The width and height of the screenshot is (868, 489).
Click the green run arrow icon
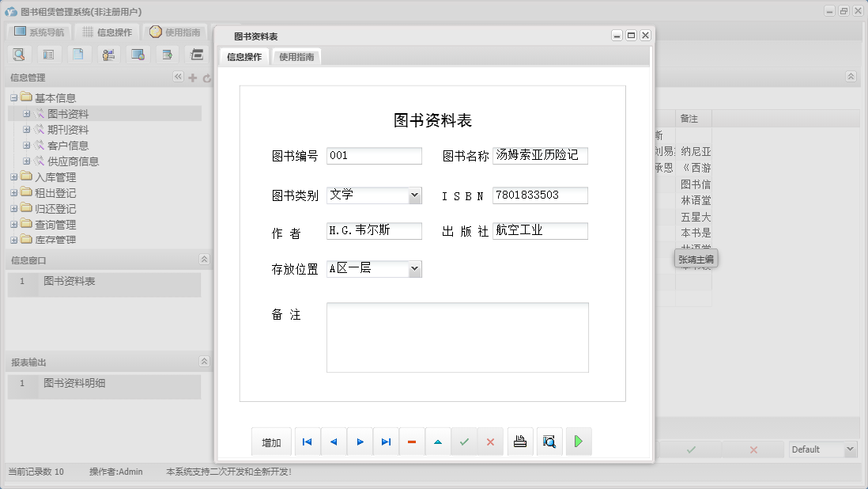pyautogui.click(x=578, y=442)
